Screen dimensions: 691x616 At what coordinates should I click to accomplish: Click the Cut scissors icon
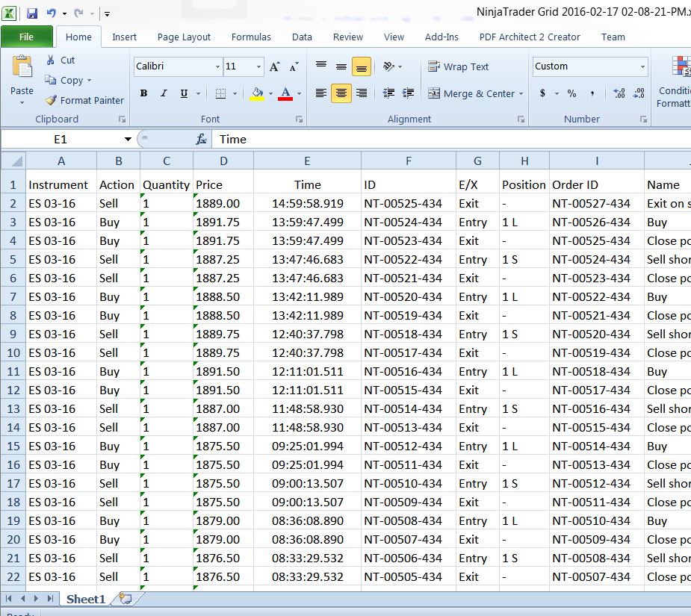(x=51, y=60)
